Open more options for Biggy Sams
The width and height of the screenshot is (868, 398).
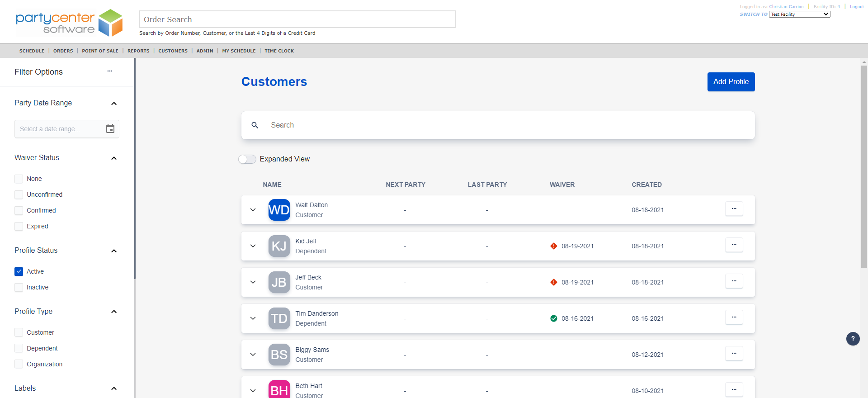pos(734,354)
